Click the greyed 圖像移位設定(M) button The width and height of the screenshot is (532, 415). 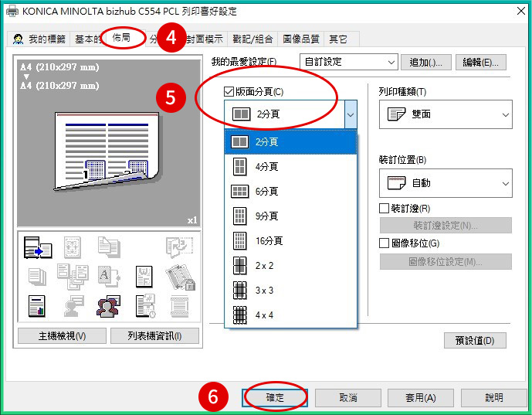pyautogui.click(x=446, y=261)
